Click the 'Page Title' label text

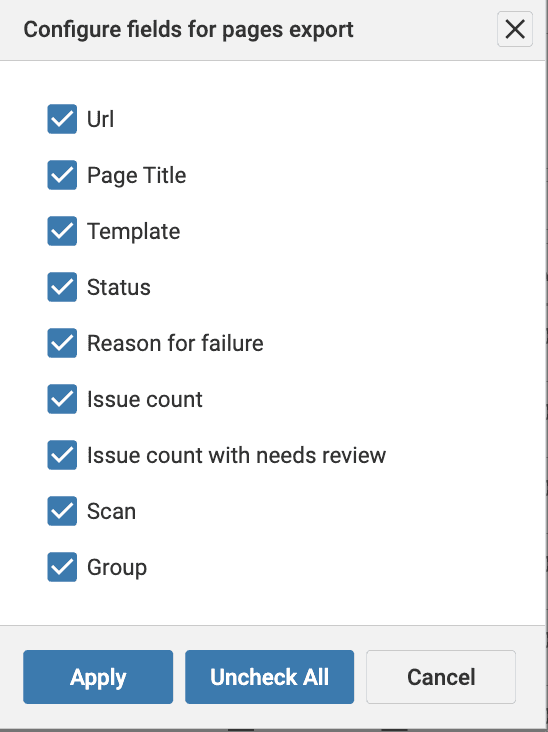137,176
